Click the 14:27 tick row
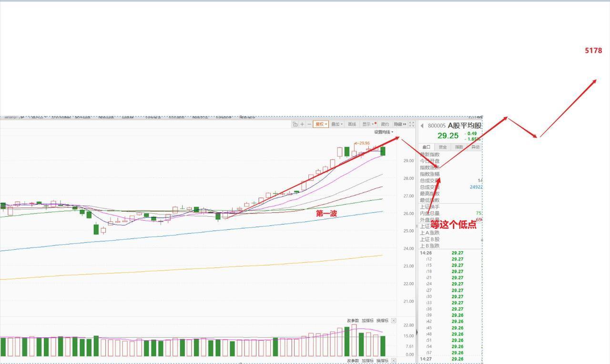The width and height of the screenshot is (610, 364). (450, 359)
